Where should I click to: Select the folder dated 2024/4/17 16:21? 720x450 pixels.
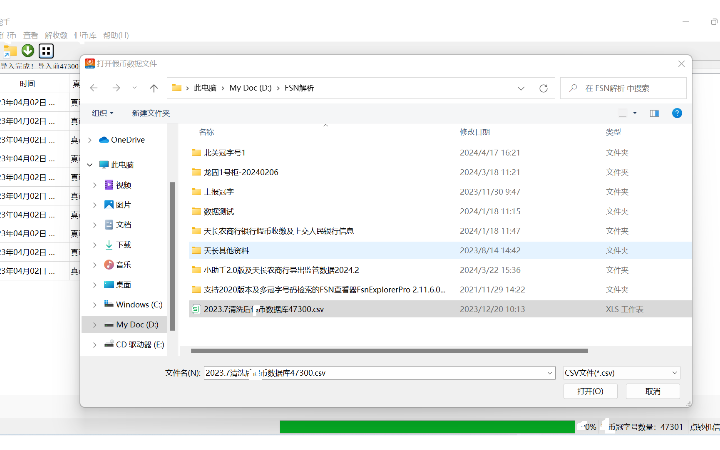click(440, 152)
